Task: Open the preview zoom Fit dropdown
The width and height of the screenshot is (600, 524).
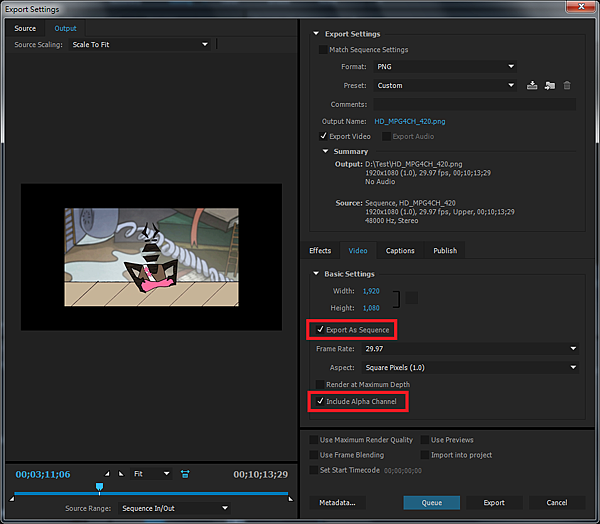Action: click(x=151, y=474)
